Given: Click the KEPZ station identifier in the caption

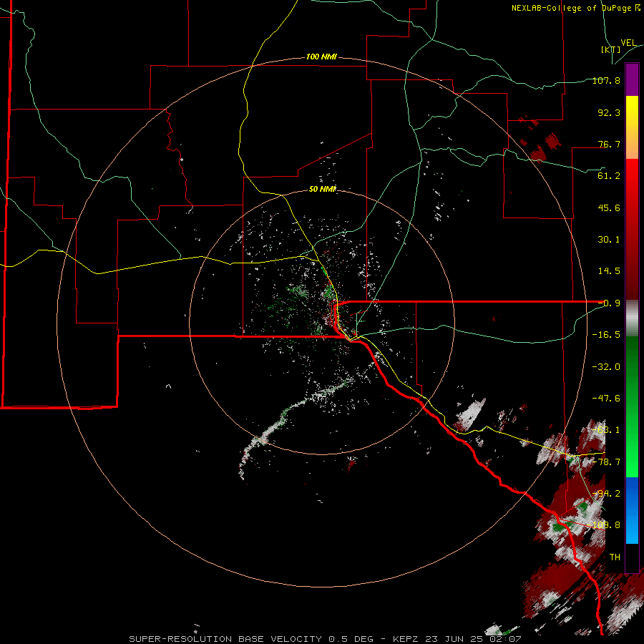Looking at the screenshot, I should coord(406,639).
